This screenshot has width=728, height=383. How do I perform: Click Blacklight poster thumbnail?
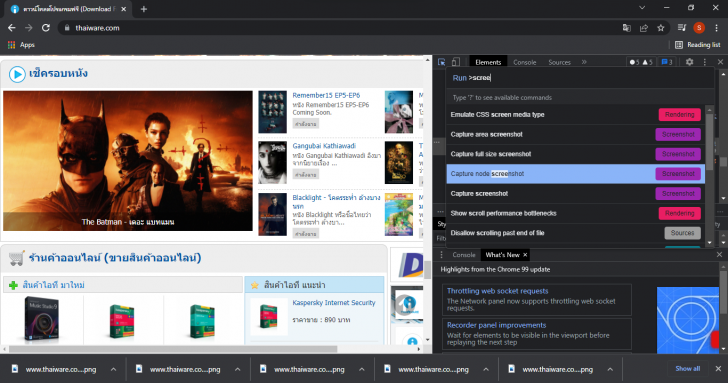point(273,214)
